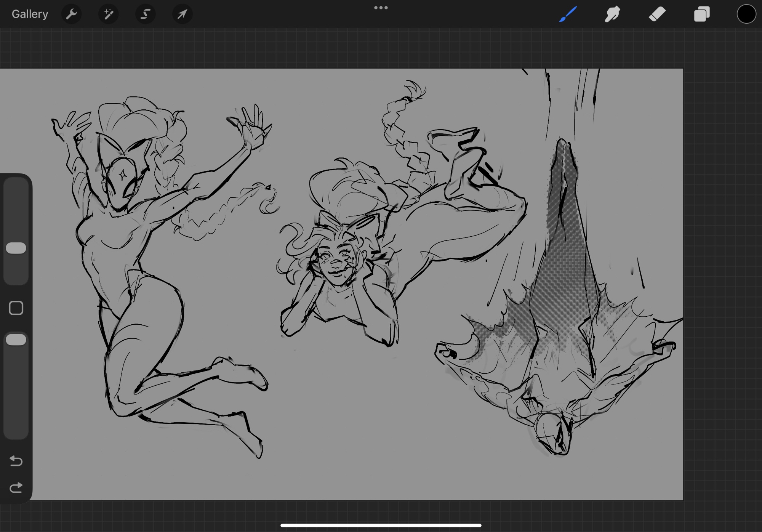The width and height of the screenshot is (762, 532).
Task: Click the brush opacity slider handle
Action: (x=16, y=340)
